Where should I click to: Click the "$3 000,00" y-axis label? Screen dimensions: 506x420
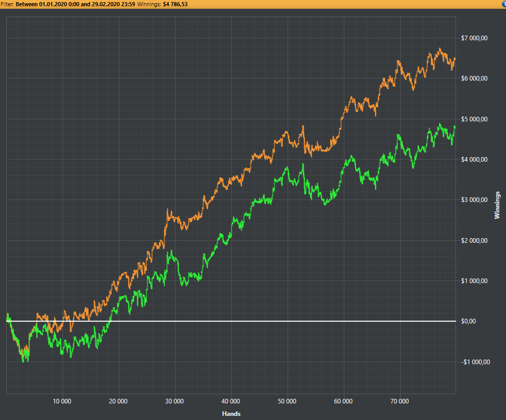pyautogui.click(x=474, y=200)
